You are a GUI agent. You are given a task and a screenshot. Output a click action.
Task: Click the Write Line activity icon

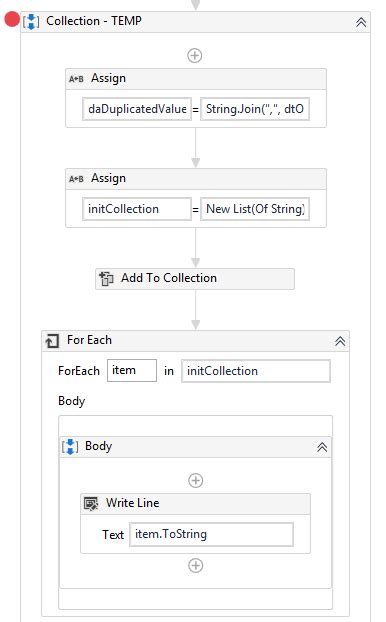point(91,503)
